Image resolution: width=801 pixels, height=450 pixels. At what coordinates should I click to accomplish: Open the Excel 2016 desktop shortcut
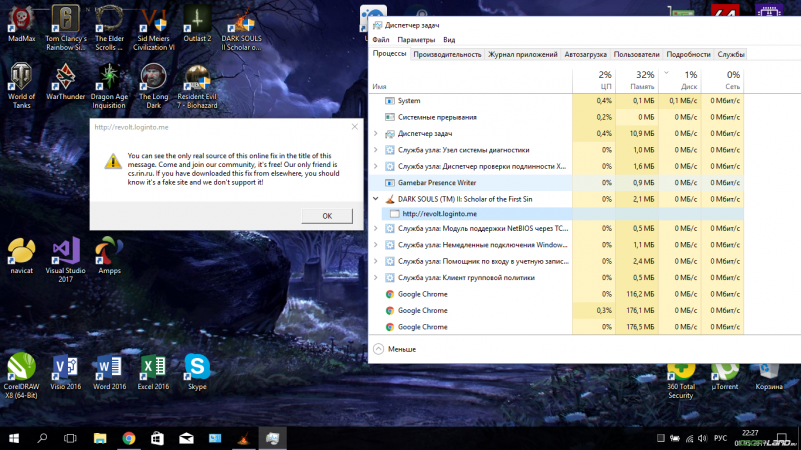pyautogui.click(x=153, y=372)
